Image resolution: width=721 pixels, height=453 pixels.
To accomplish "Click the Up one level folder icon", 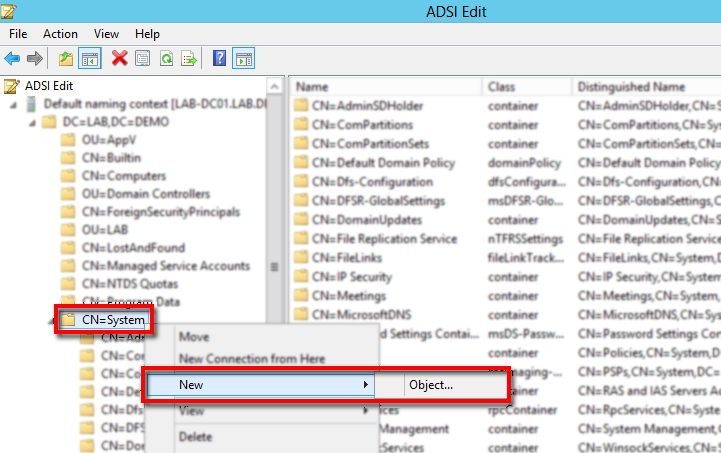I will click(66, 59).
